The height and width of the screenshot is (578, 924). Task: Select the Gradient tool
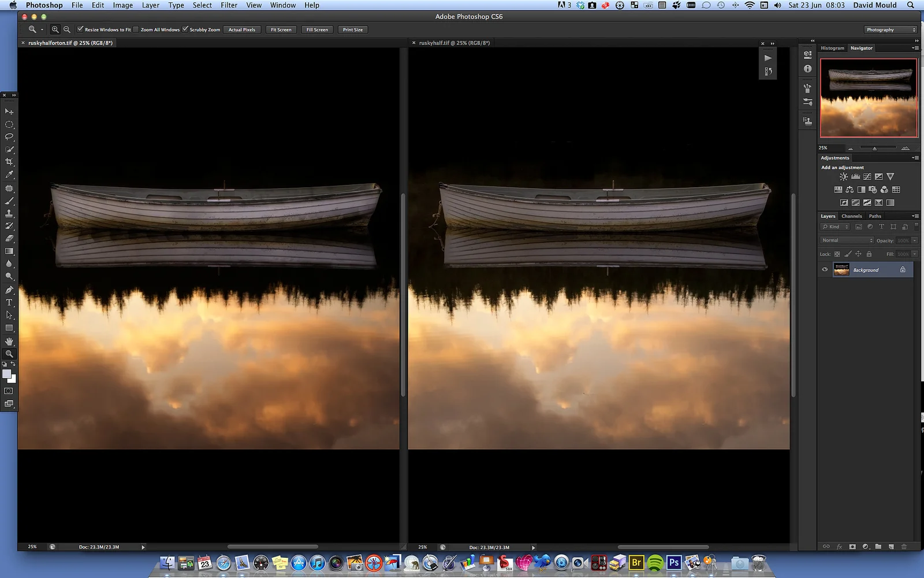tap(9, 251)
